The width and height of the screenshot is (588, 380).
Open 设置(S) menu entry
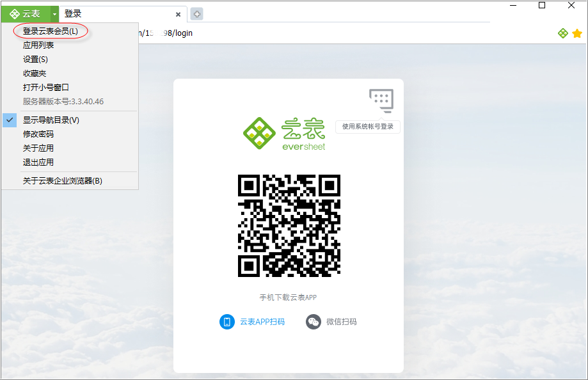tap(35, 59)
